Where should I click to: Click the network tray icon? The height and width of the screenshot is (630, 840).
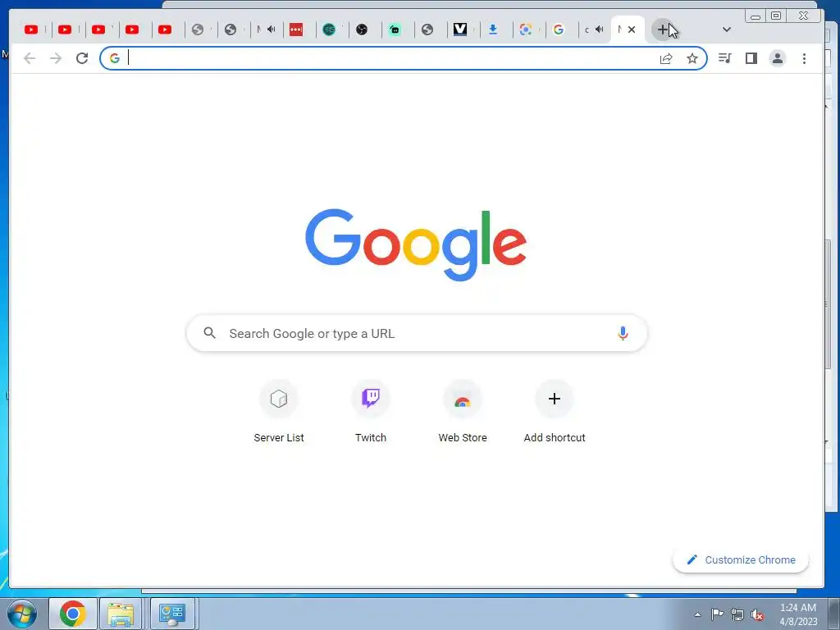coord(737,614)
